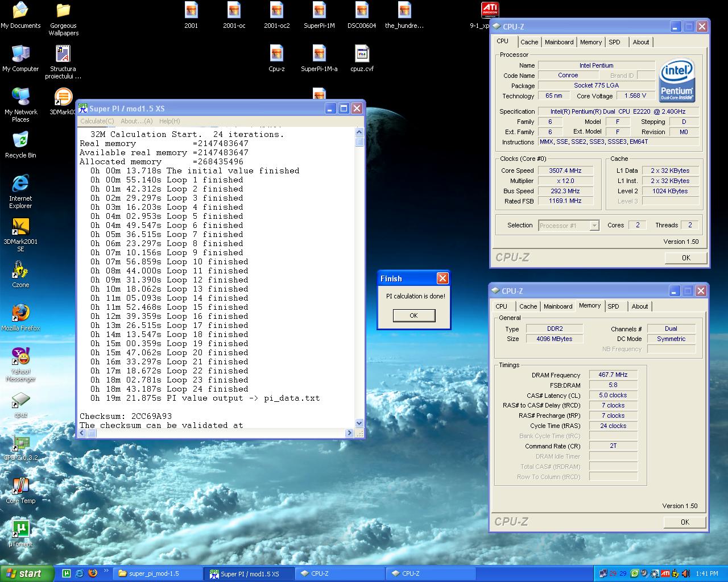728x582 pixels.
Task: Launch GPU-Z 0.3.2 shortcut
Action: (x=20, y=447)
